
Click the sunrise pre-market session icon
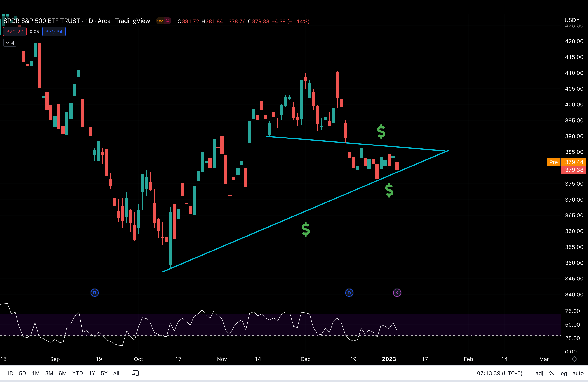pos(160,21)
